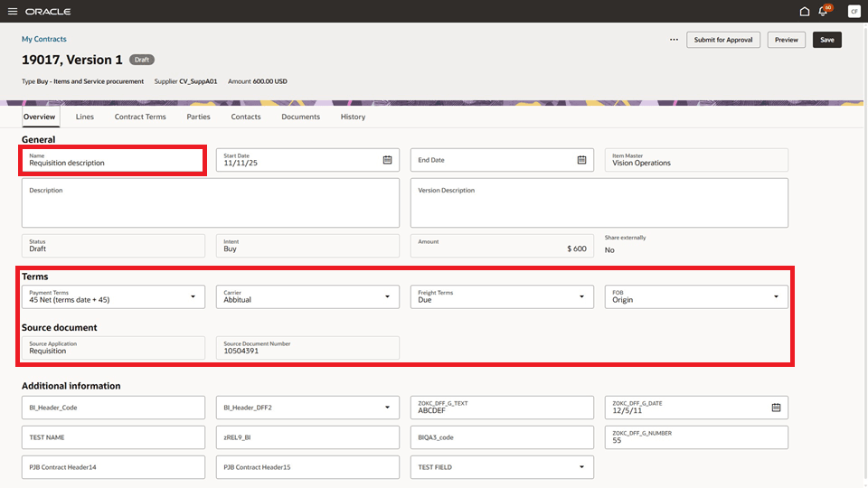Open the user profile avatar
Screen dimensions: 868x488
pos(854,11)
